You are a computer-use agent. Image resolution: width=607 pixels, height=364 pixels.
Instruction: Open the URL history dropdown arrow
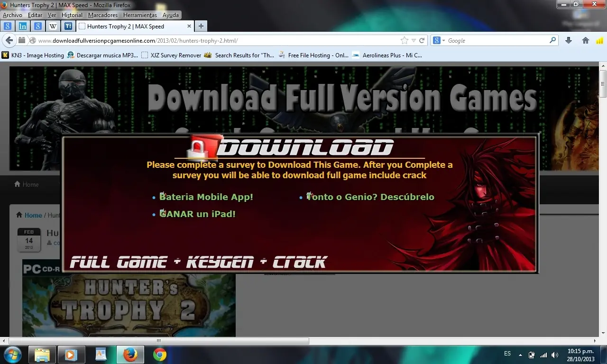[414, 40]
